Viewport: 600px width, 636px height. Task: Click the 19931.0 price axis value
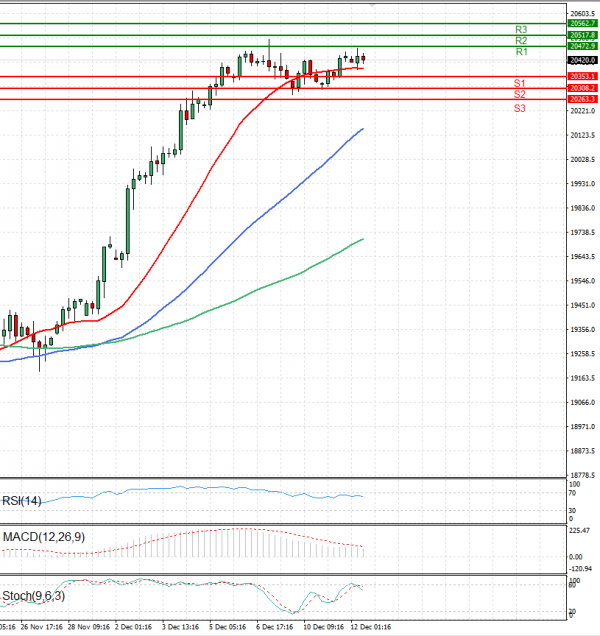tap(583, 184)
